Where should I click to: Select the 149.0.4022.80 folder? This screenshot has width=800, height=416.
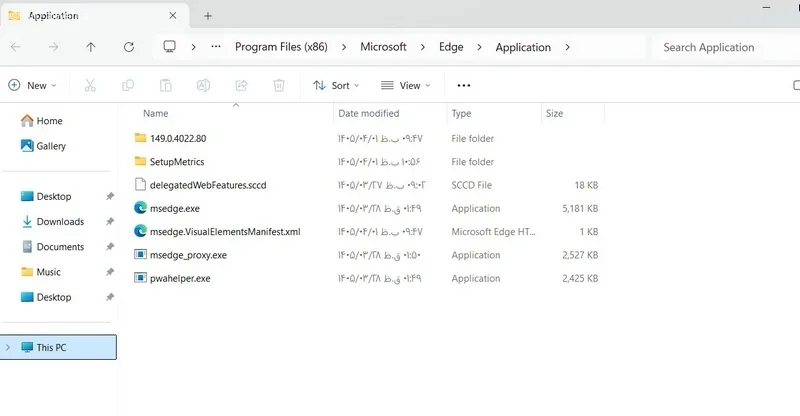(x=178, y=138)
